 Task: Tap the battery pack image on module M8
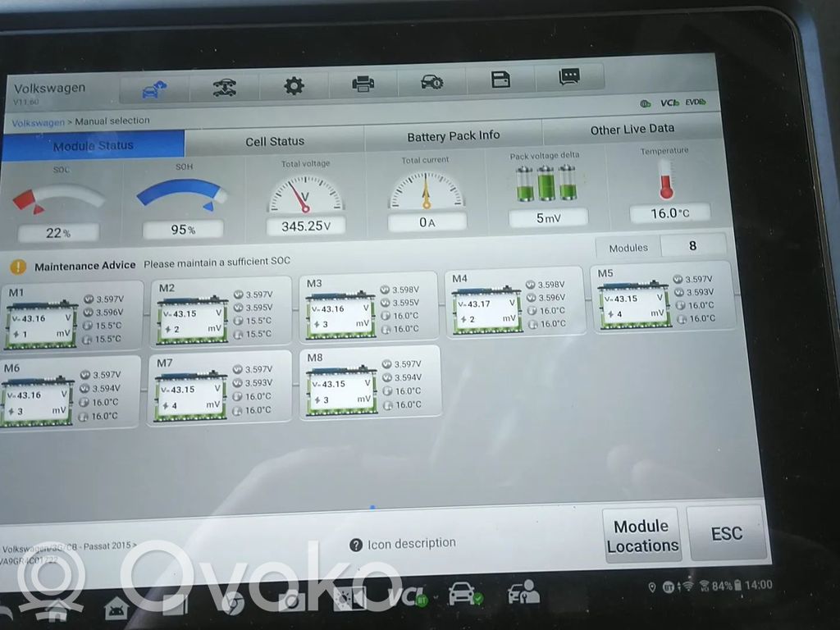pos(340,391)
